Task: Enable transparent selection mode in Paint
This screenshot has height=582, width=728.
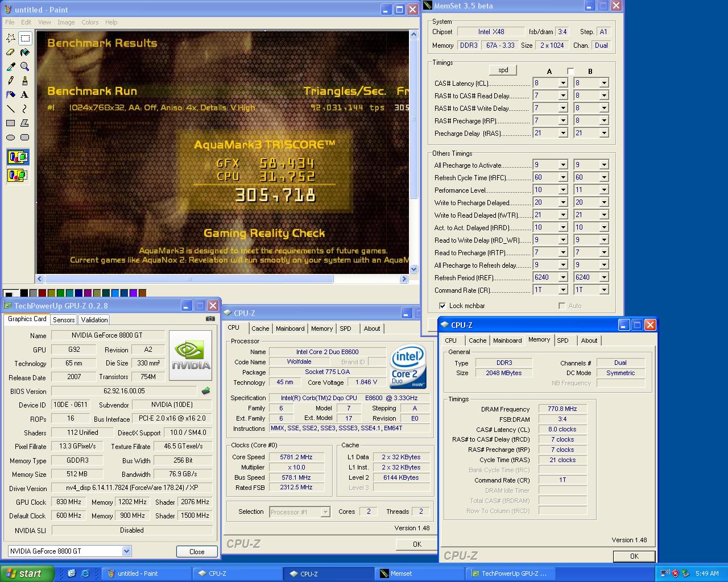Action: [x=18, y=175]
